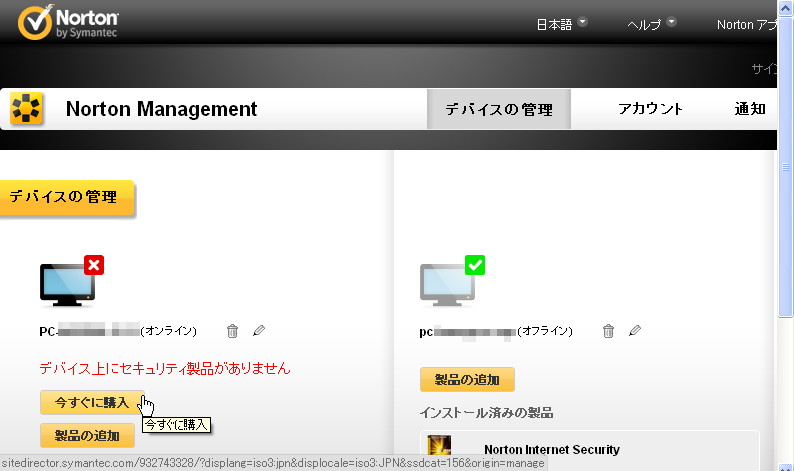Screen dimensions: 794x471
Task: Select the offline pc monitor with green check
Action: 452,281
